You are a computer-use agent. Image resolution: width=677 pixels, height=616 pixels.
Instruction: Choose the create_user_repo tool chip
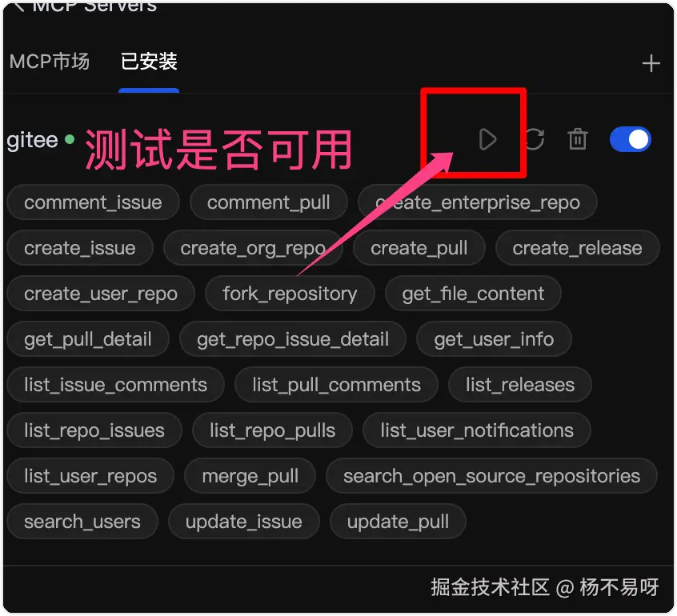click(101, 294)
